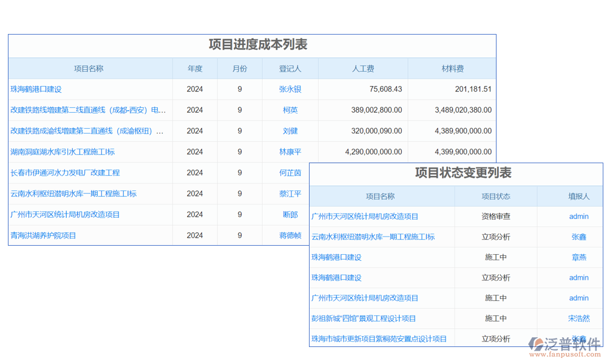
Task: Click the 项目状态 column header
Action: pyautogui.click(x=496, y=197)
